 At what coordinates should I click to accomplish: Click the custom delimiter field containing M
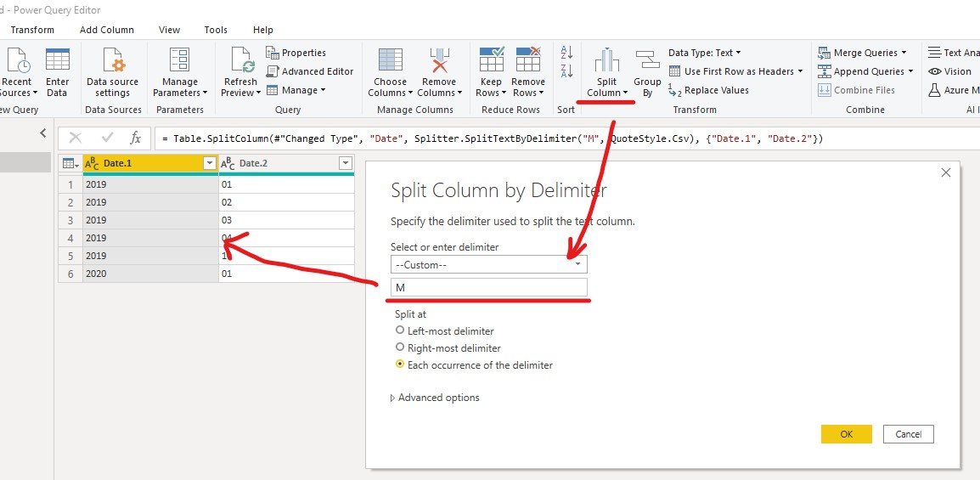[x=489, y=287]
